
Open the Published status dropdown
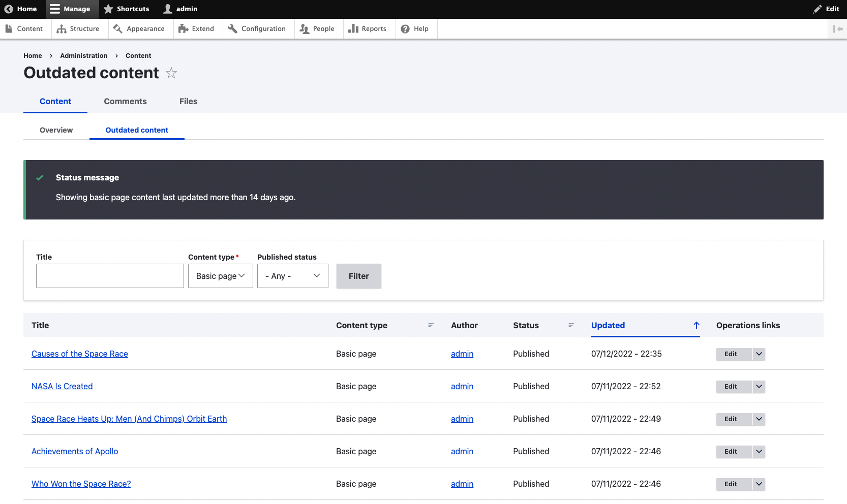pyautogui.click(x=292, y=276)
